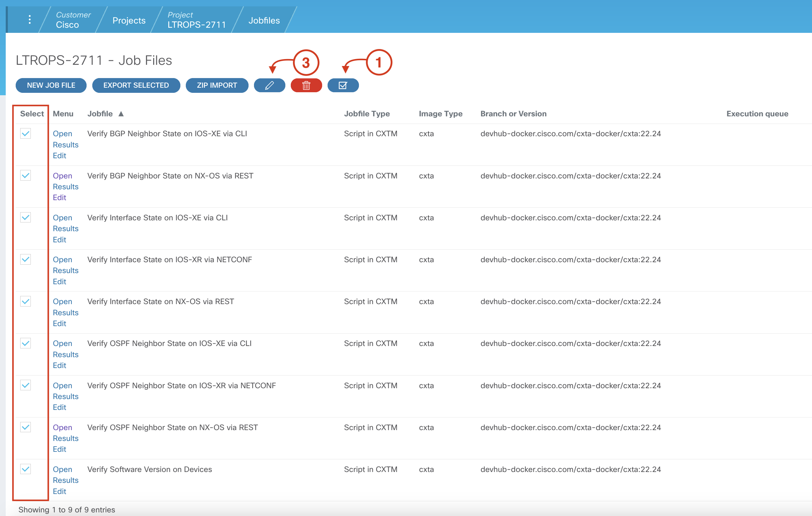The image size is (812, 516).
Task: View Results for Interface State on IOS-XR
Action: pyautogui.click(x=65, y=271)
